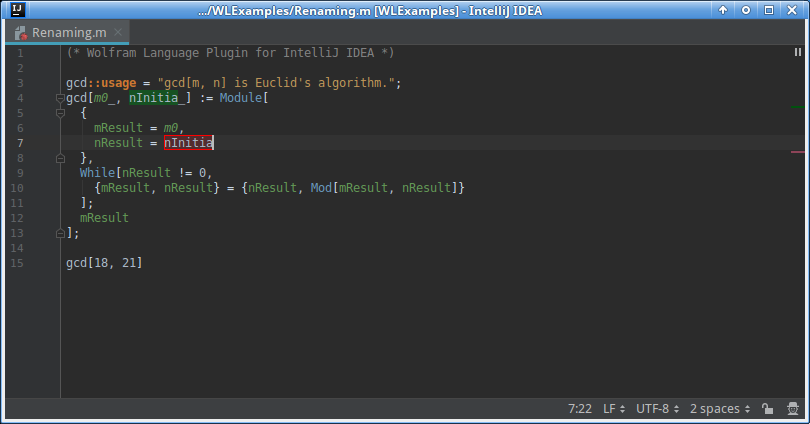Collapse the gcd function fold at line 4
This screenshot has height=424, width=810.
click(x=60, y=98)
